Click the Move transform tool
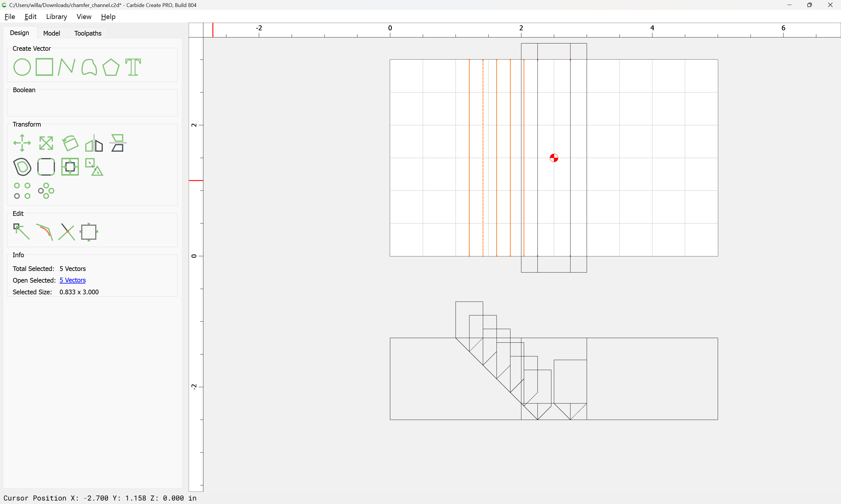 pos(22,143)
